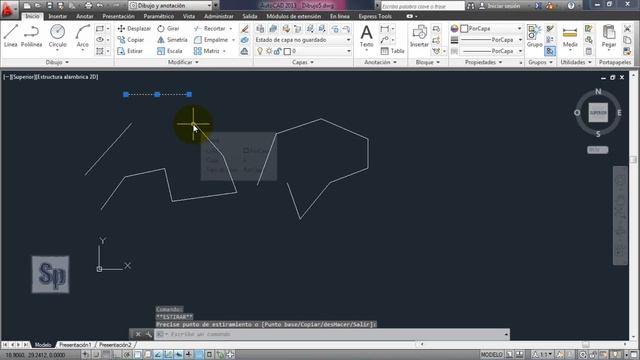The image size is (640, 360).
Task: Click the Presentación2 layout tab
Action: tap(115, 345)
